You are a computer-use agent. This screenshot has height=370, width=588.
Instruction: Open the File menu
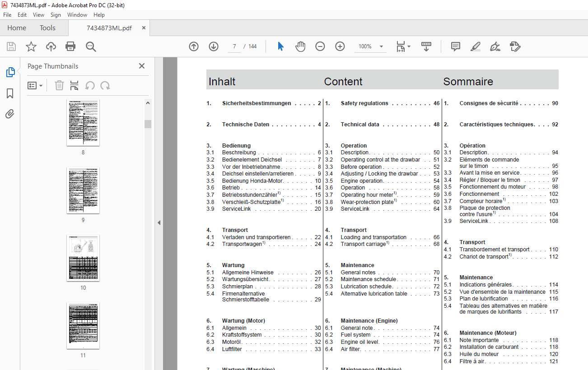(x=7, y=15)
